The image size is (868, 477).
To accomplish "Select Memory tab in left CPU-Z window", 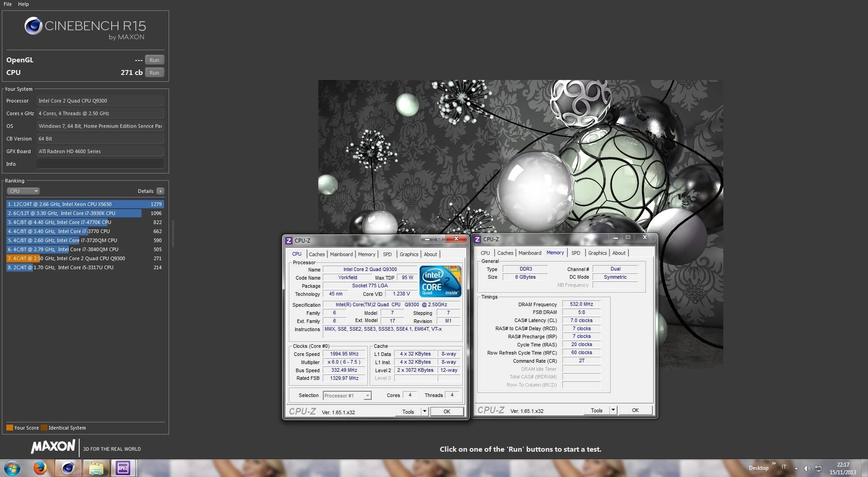I will [x=367, y=254].
